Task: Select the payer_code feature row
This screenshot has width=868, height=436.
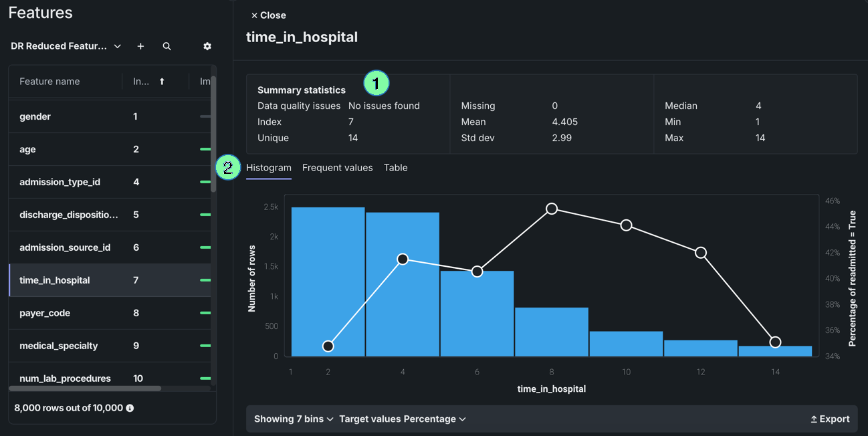Action: click(x=45, y=313)
